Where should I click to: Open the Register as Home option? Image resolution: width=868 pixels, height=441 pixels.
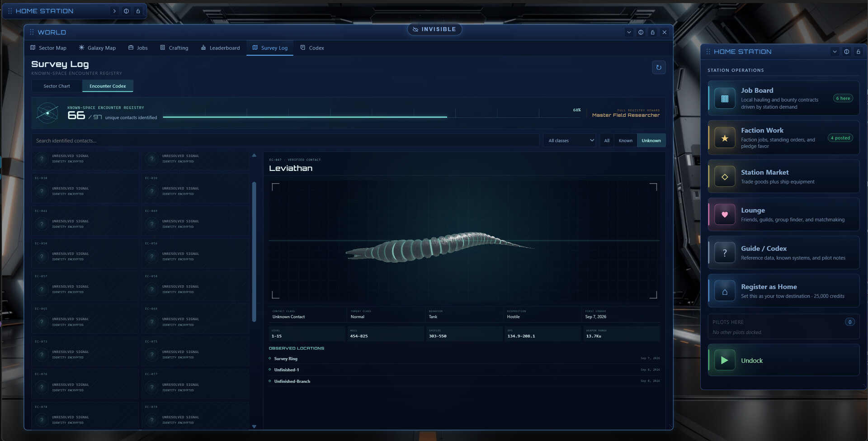pos(783,291)
